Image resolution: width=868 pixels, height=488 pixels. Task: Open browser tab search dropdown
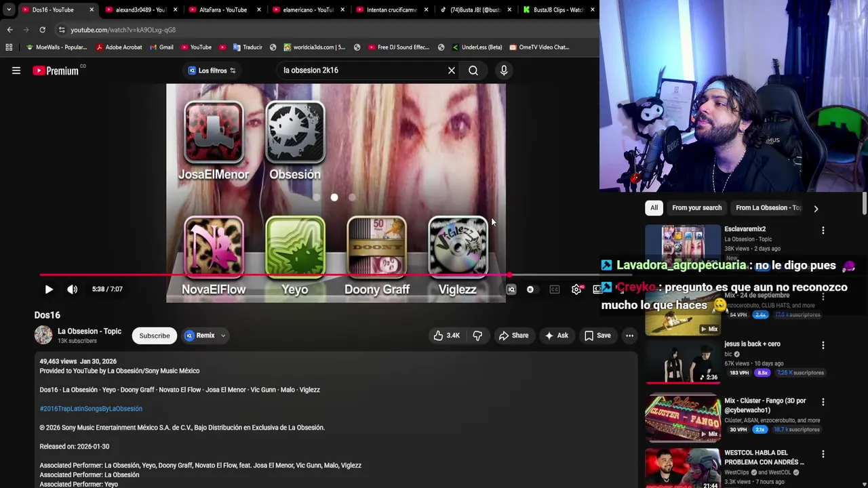(x=8, y=9)
